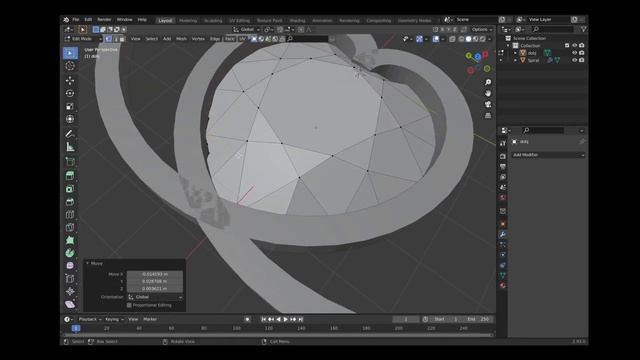The height and width of the screenshot is (360, 640).
Task: Select the Transform tool
Action: point(70,119)
